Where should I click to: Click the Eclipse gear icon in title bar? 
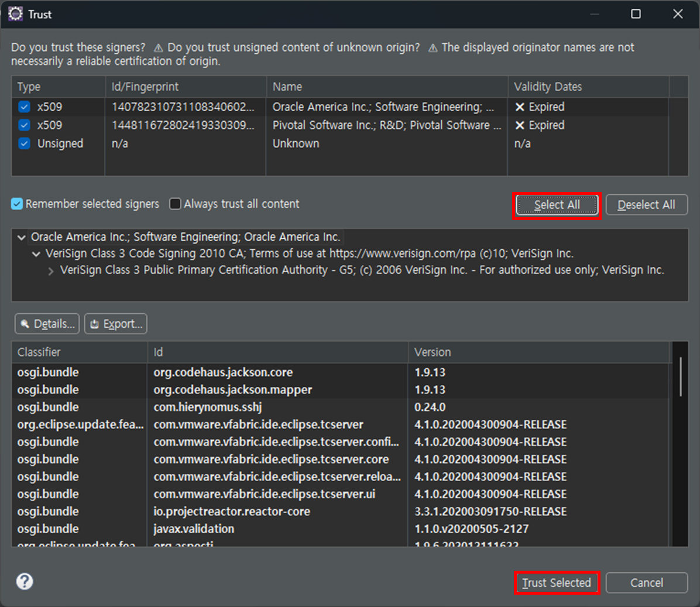tap(15, 14)
